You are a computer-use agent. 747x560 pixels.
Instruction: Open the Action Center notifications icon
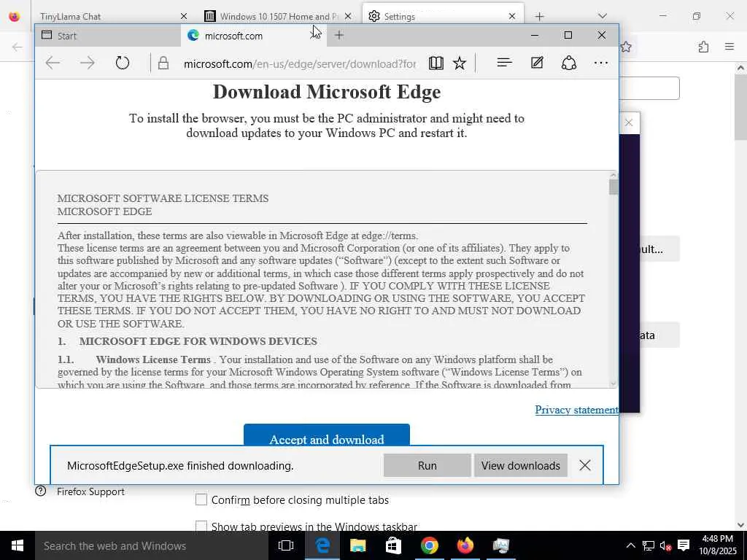(684, 545)
